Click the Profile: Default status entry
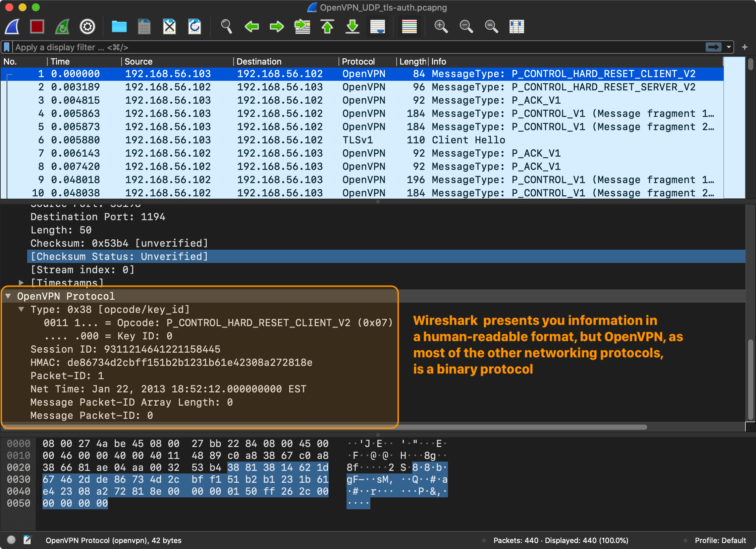The width and height of the screenshot is (756, 549). pyautogui.click(x=720, y=540)
